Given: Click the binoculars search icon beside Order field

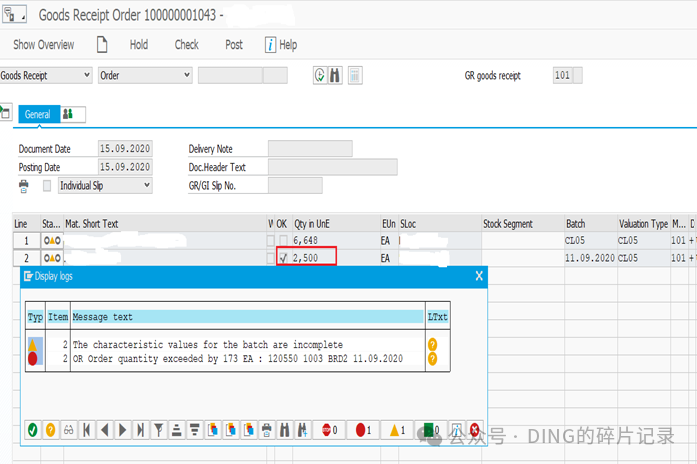Looking at the screenshot, I should pos(335,75).
